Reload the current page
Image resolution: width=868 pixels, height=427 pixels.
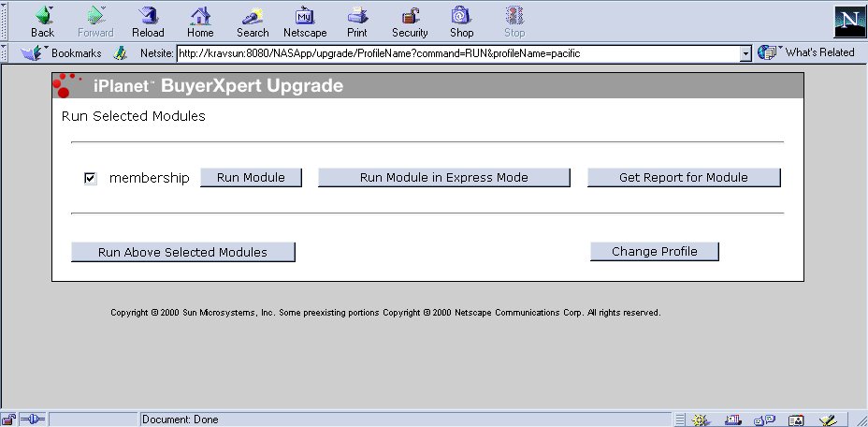pos(148,22)
